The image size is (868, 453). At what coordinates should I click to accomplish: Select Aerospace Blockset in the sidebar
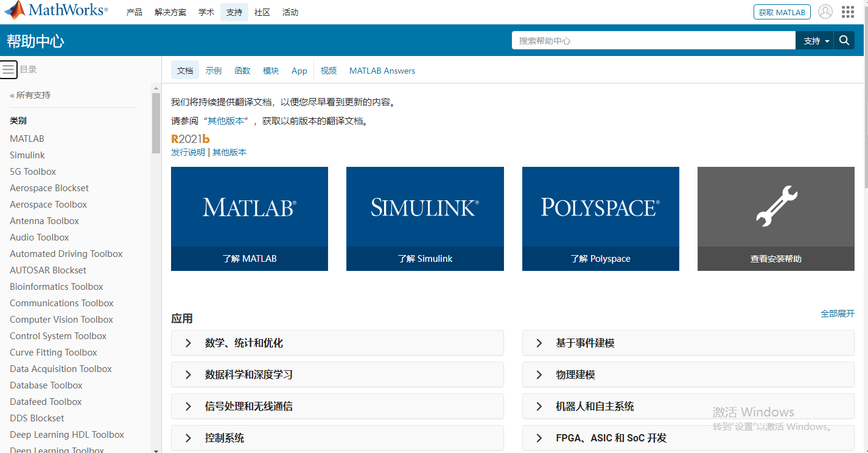click(x=49, y=188)
